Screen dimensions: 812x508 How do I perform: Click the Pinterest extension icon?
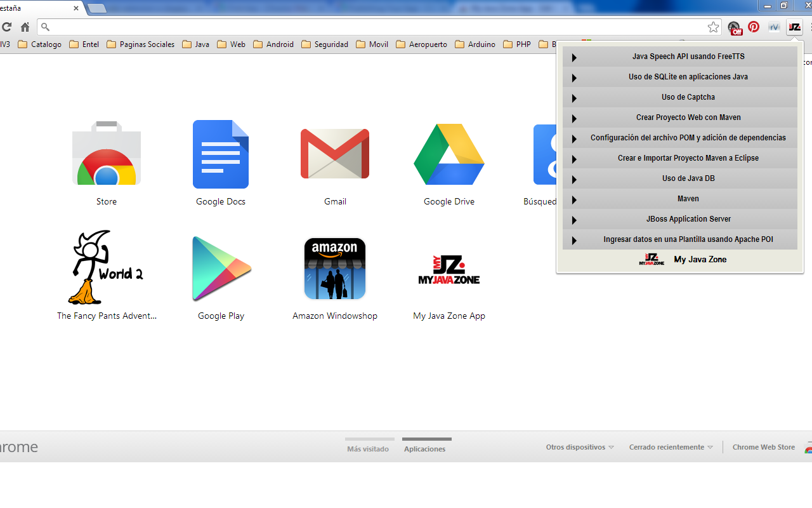click(x=753, y=27)
